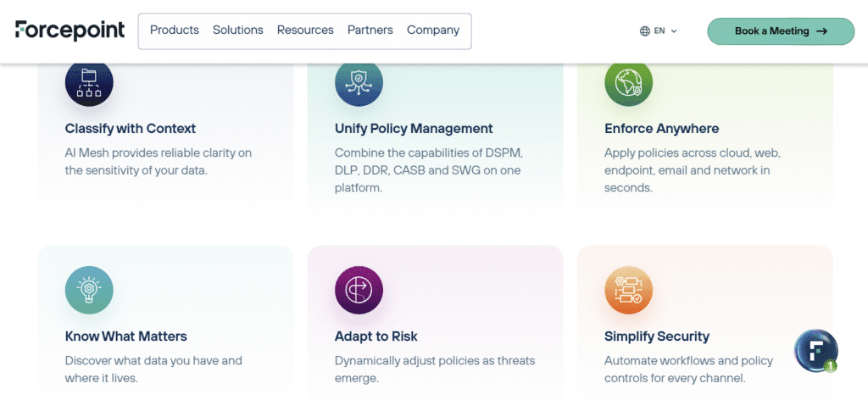Screen dimensions: 868x400
Task: Open the Solutions menu
Action: point(238,31)
